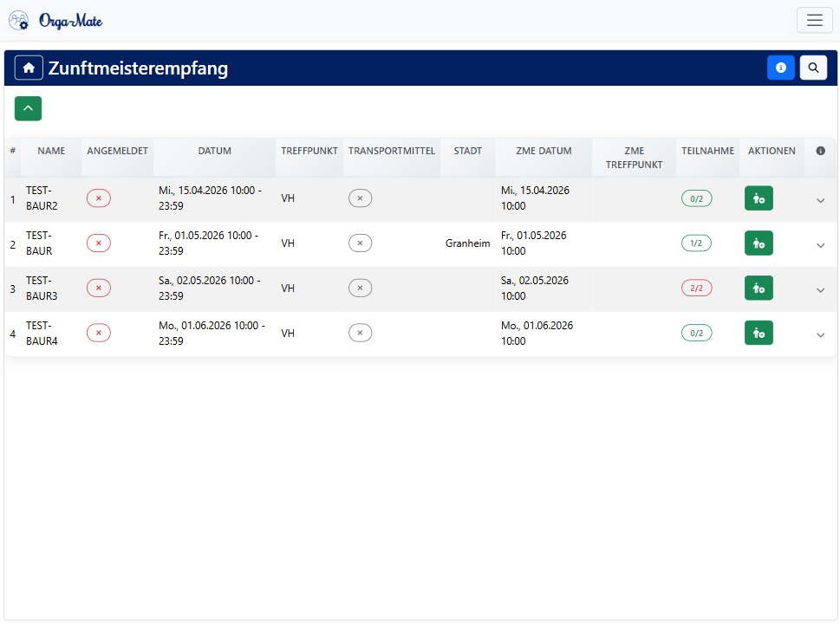Click the search magnifier icon

(813, 68)
